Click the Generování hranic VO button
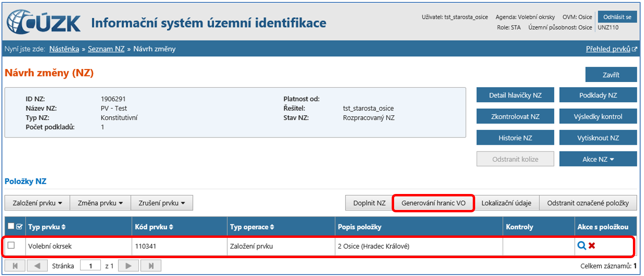Viewport: 644px width, 276px height. point(433,203)
